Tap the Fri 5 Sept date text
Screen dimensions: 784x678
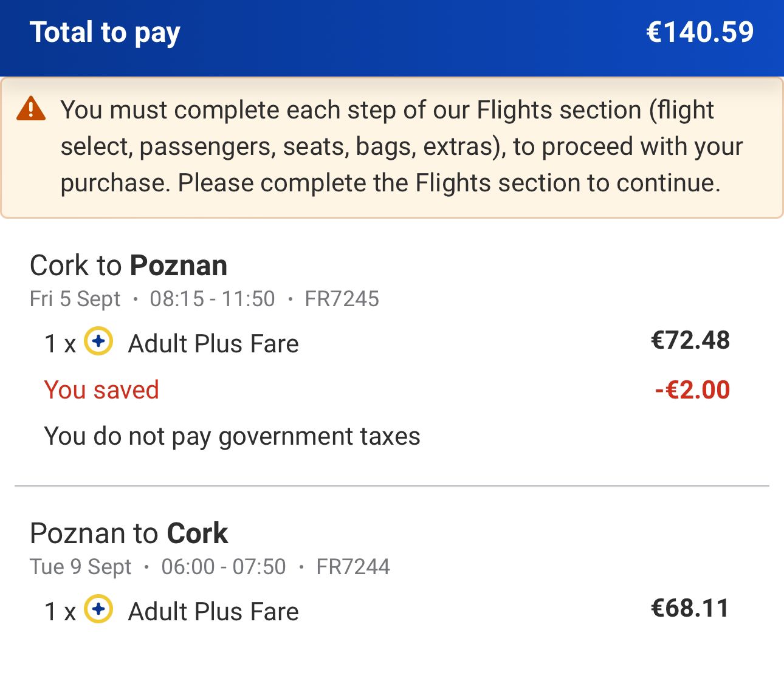[75, 299]
